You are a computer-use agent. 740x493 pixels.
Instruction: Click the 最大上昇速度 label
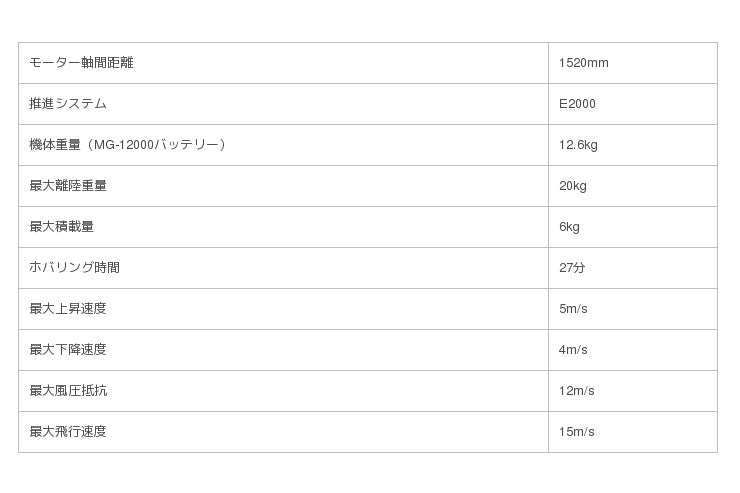pyautogui.click(x=68, y=309)
